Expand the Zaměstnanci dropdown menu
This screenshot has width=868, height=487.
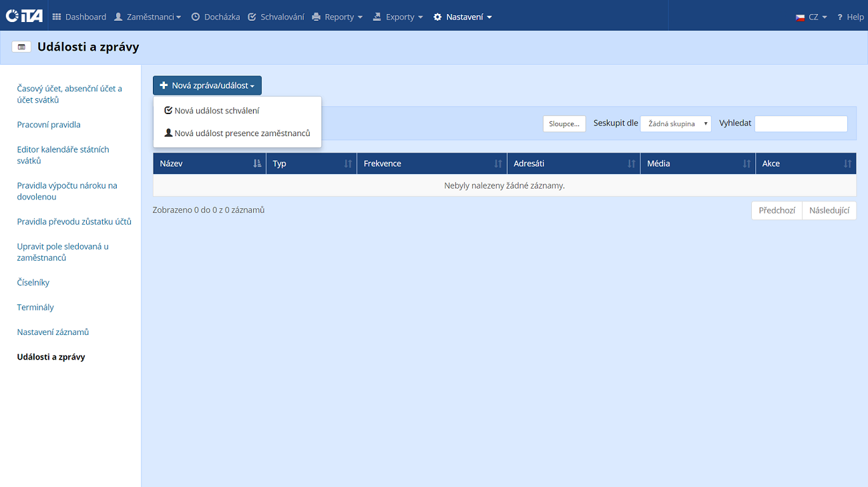click(x=148, y=17)
